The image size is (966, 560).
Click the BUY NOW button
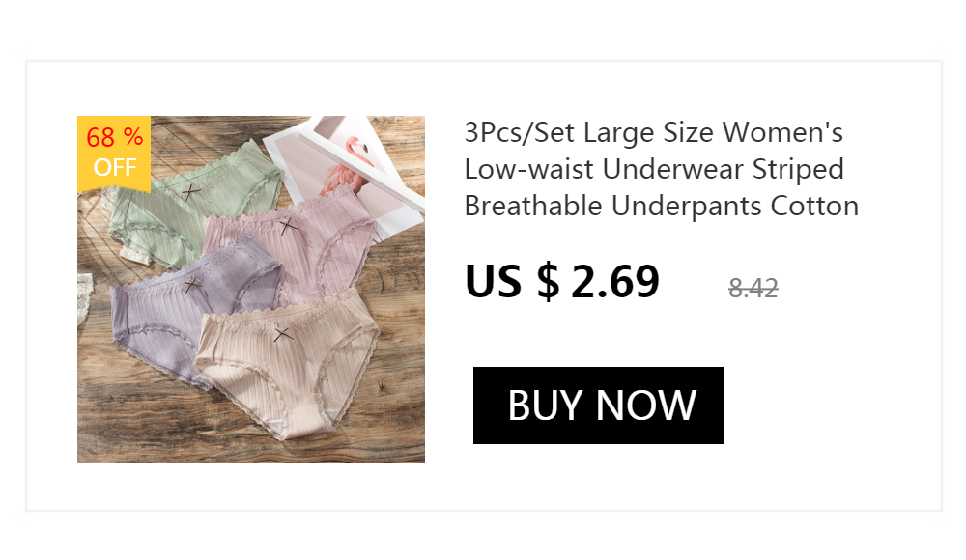[x=598, y=406]
